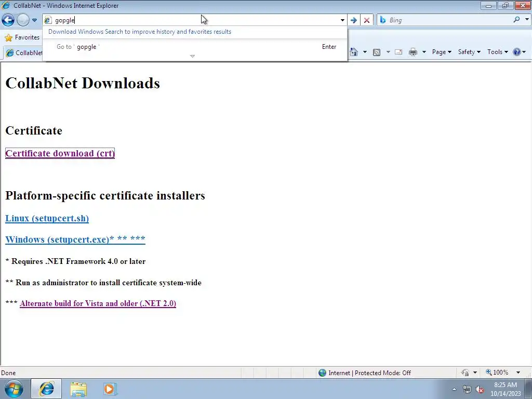This screenshot has height=399, width=532.
Task: Open 'Certificate download (crt)' link
Action: [x=60, y=153]
